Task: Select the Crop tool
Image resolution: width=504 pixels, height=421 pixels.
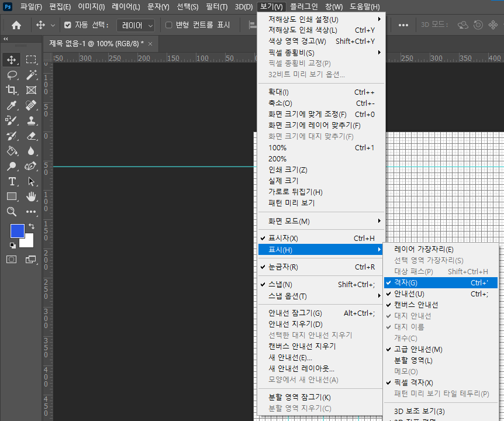Action: tap(12, 90)
